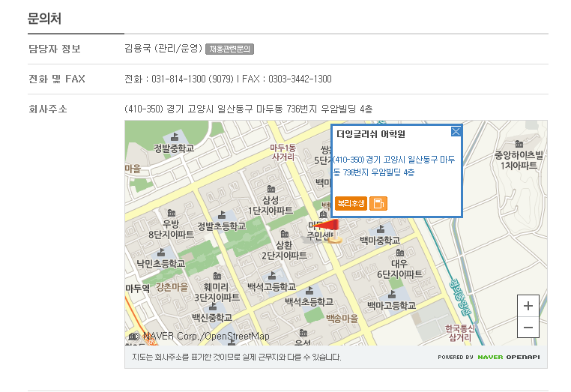The width and height of the screenshot is (571, 392).
Task: Click the 복리후생 orange button
Action: [x=351, y=203]
